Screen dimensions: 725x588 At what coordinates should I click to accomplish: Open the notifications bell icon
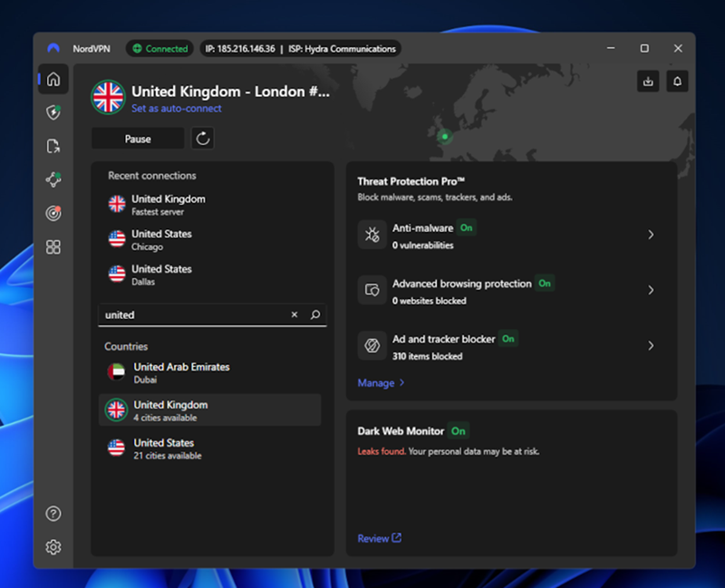click(677, 82)
